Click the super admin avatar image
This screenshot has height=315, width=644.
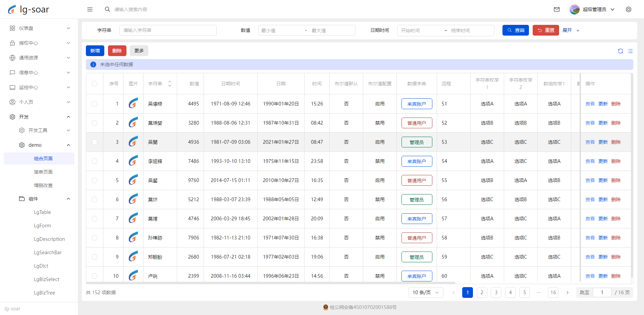575,9
